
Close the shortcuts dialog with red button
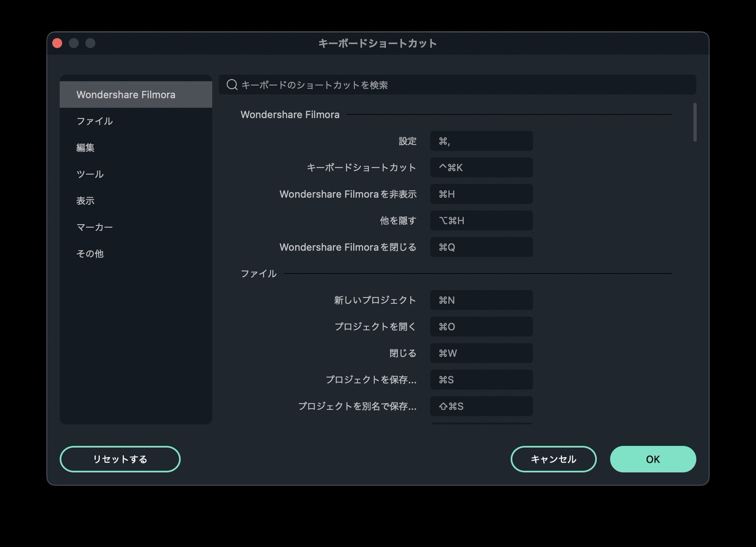click(57, 43)
